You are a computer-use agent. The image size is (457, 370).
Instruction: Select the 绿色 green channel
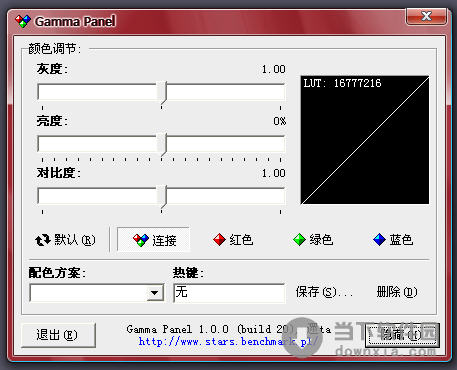[313, 240]
